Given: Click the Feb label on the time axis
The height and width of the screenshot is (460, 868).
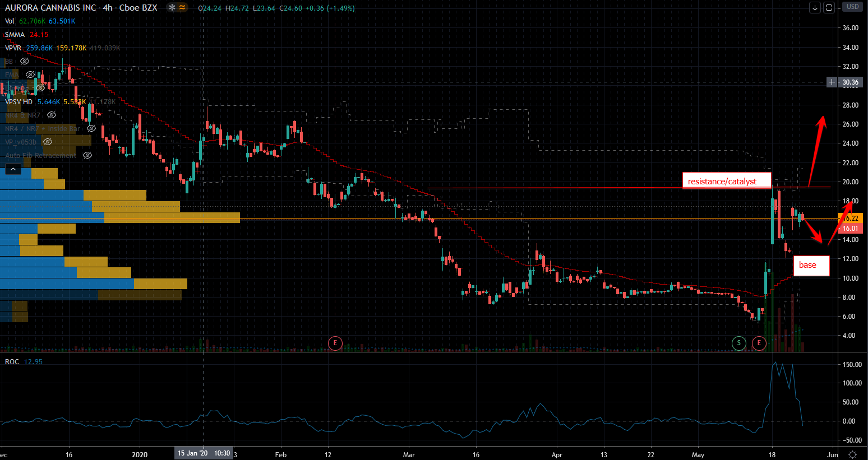Looking at the screenshot, I should tap(281, 455).
